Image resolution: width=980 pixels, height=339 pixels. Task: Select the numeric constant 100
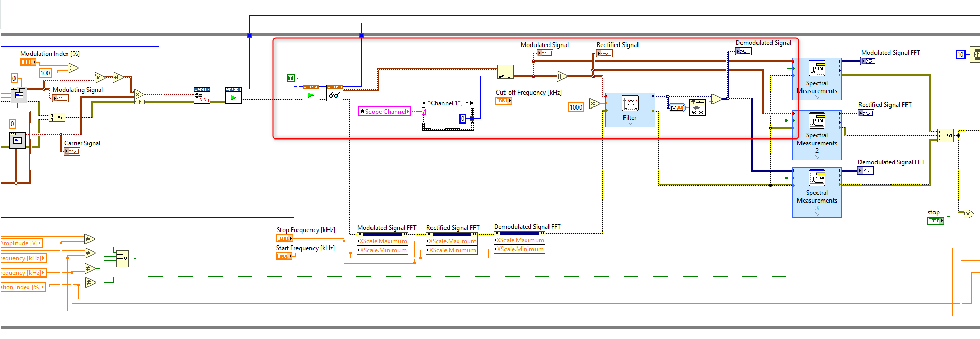point(46,73)
